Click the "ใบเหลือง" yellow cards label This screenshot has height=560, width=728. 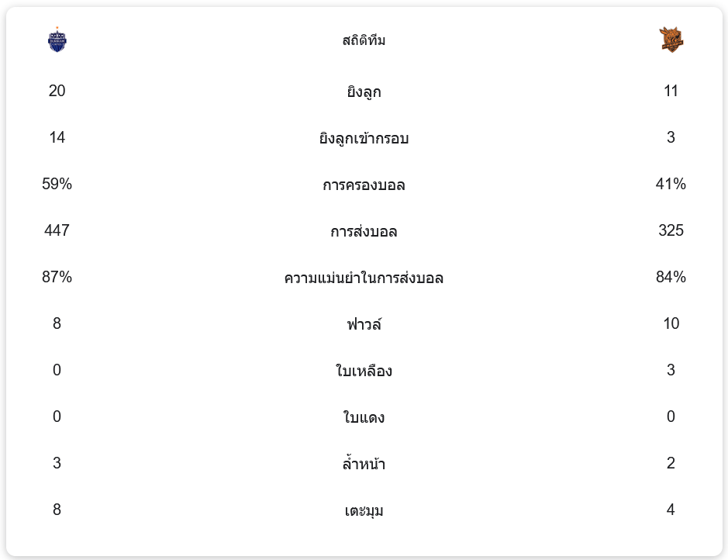click(x=364, y=371)
